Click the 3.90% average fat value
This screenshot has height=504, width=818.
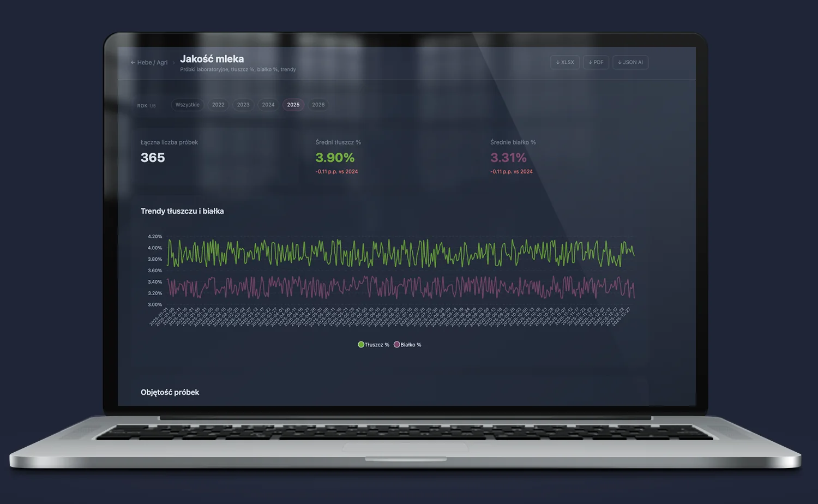click(335, 158)
